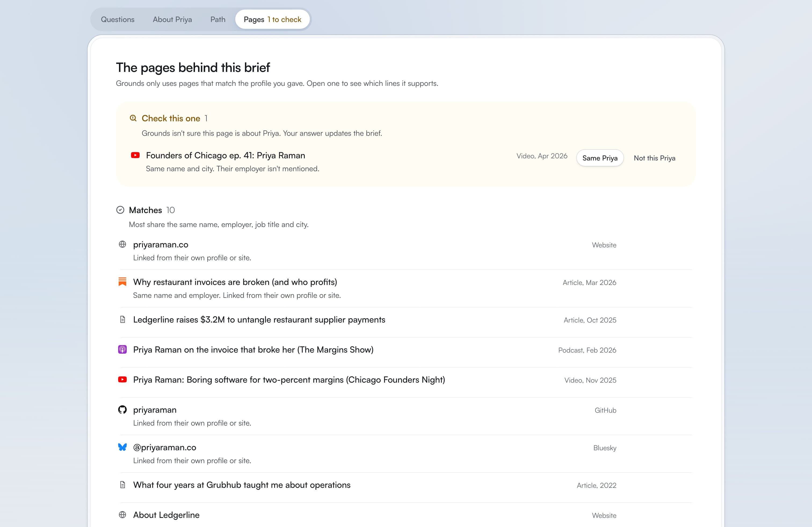The height and width of the screenshot is (527, 812).
Task: Click the checkmark circle icon beside Matches
Action: [120, 210]
